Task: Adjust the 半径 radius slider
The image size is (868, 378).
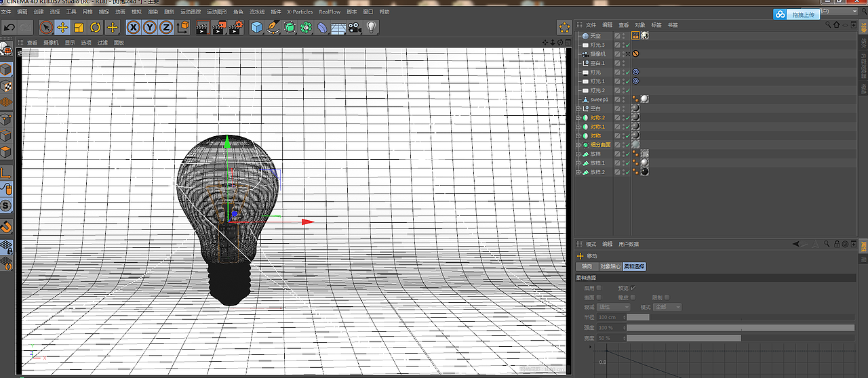Action: coord(741,317)
